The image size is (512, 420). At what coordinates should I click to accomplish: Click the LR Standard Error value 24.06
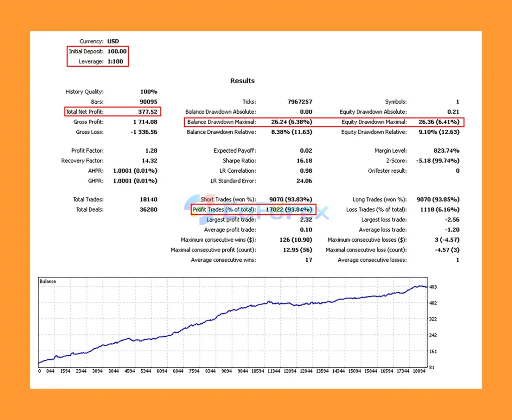pos(305,181)
